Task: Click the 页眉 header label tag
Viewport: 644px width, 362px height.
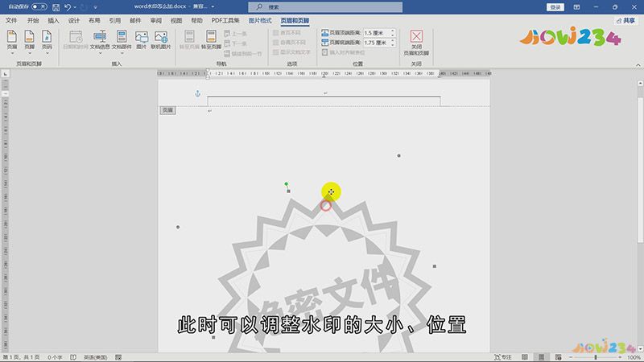Action: click(x=167, y=110)
